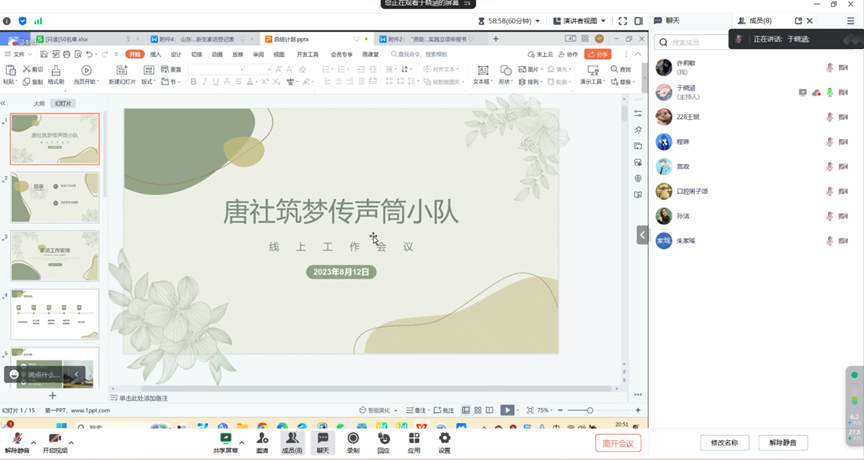The image size is (864, 460).
Task: Open the Animation (动画) ribbon tab
Action: tap(217, 55)
